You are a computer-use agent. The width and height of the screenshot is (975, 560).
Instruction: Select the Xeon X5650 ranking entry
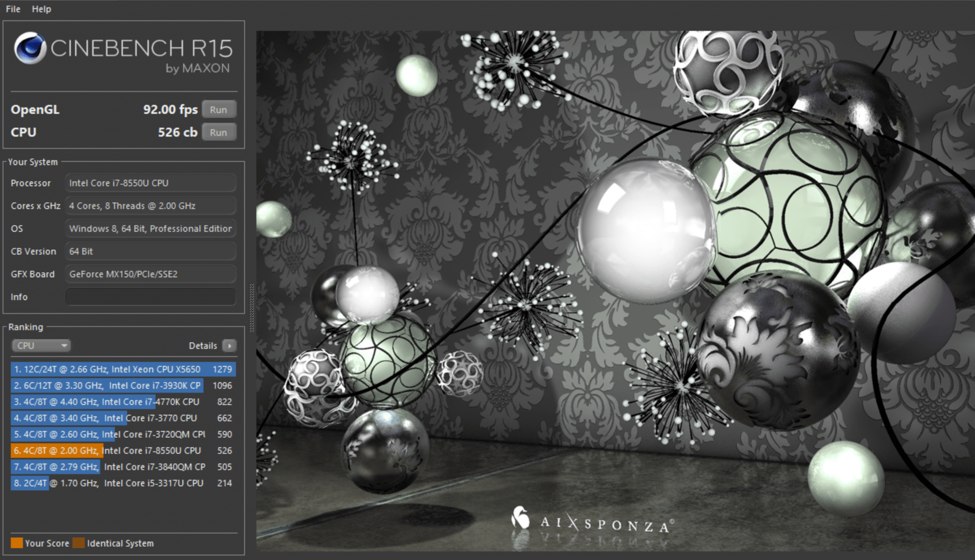pyautogui.click(x=123, y=369)
